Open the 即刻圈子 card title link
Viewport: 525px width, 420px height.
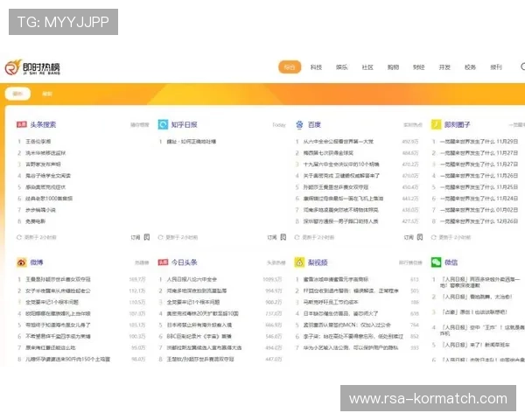458,124
